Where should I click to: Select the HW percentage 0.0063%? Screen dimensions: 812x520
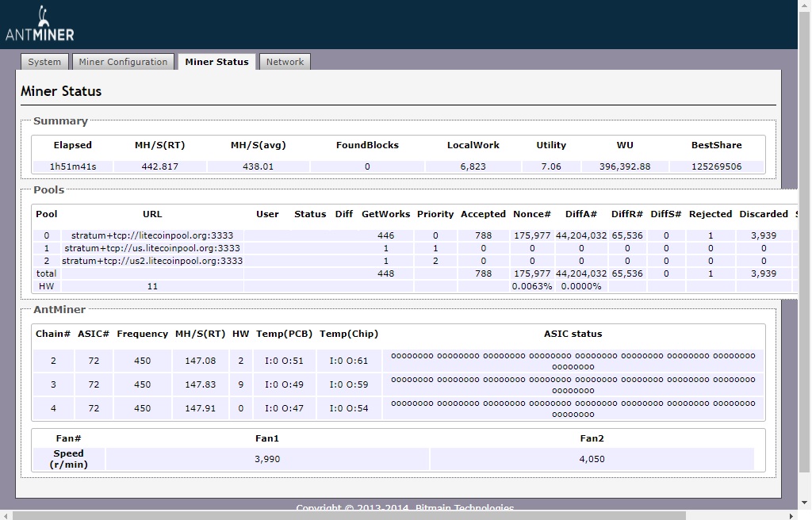click(532, 286)
